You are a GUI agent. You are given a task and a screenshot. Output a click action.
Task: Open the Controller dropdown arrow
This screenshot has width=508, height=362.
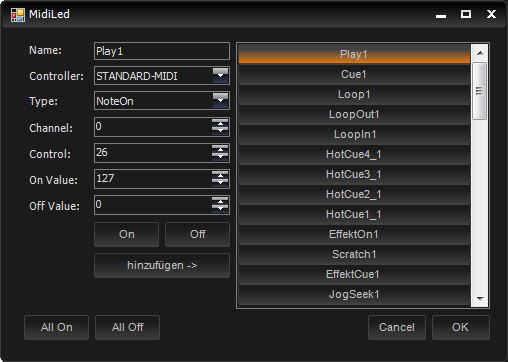tap(220, 76)
